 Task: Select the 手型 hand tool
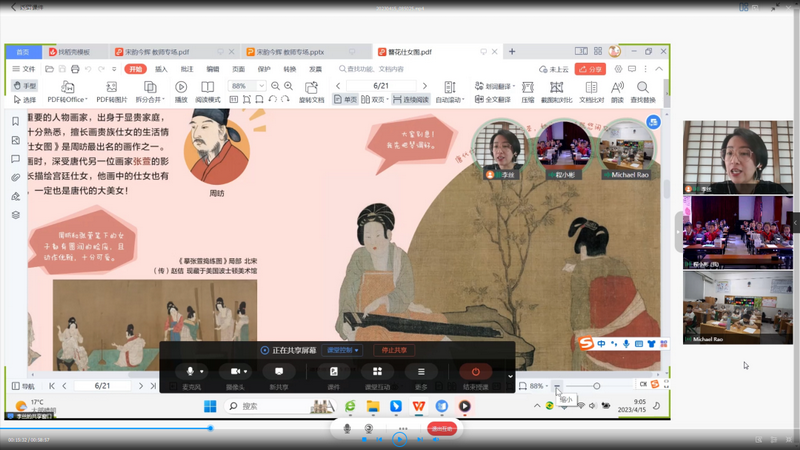25,86
